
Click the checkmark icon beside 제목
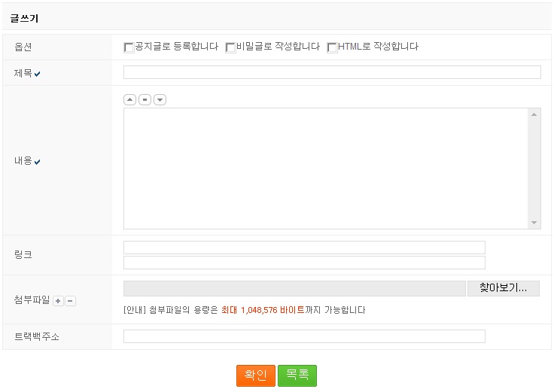pyautogui.click(x=38, y=74)
